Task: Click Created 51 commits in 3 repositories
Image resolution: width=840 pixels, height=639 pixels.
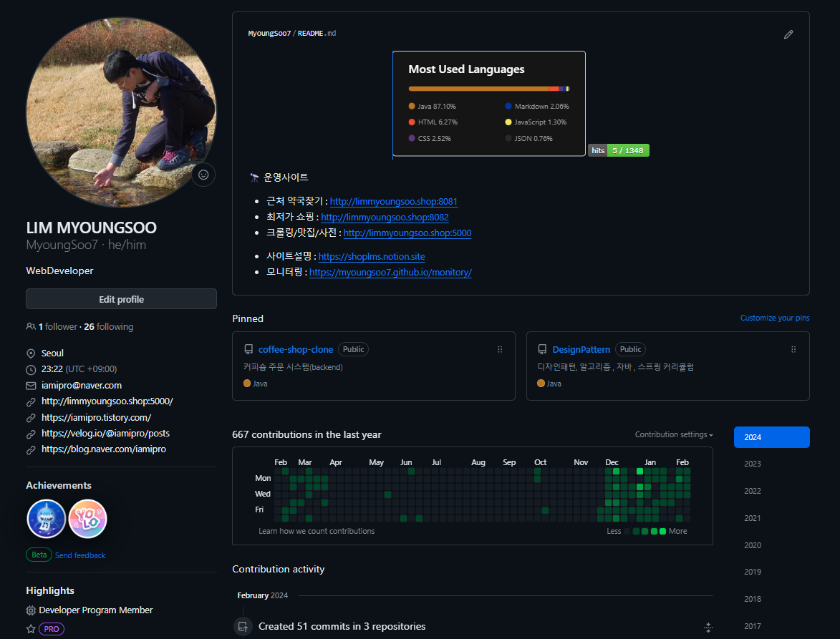Action: tap(342, 627)
